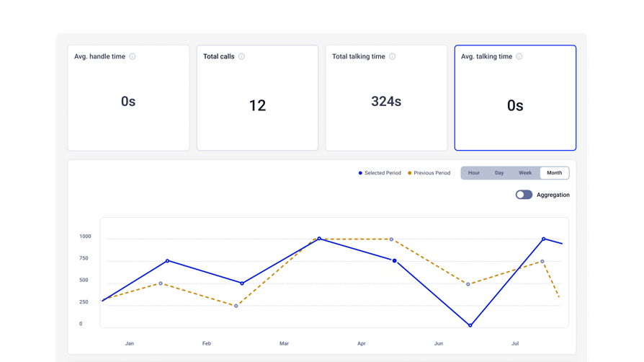Click the filled blue data point at 750

[394, 261]
